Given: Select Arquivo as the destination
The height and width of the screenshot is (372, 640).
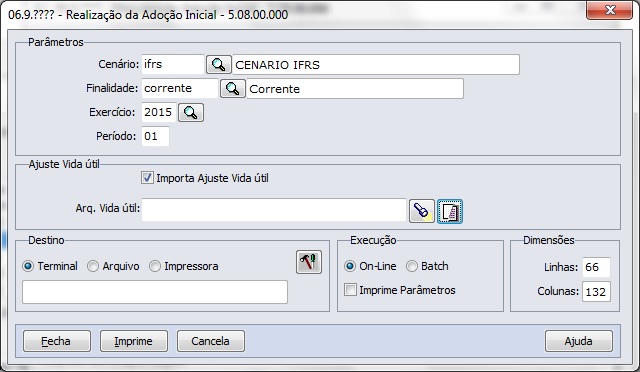Looking at the screenshot, I should pyautogui.click(x=93, y=266).
